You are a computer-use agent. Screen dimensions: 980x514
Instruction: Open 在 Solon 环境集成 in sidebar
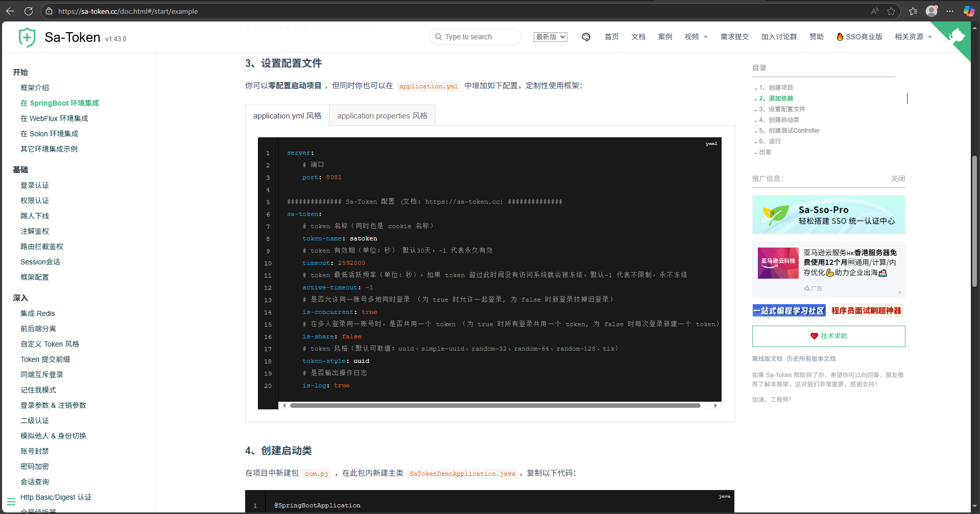click(50, 134)
